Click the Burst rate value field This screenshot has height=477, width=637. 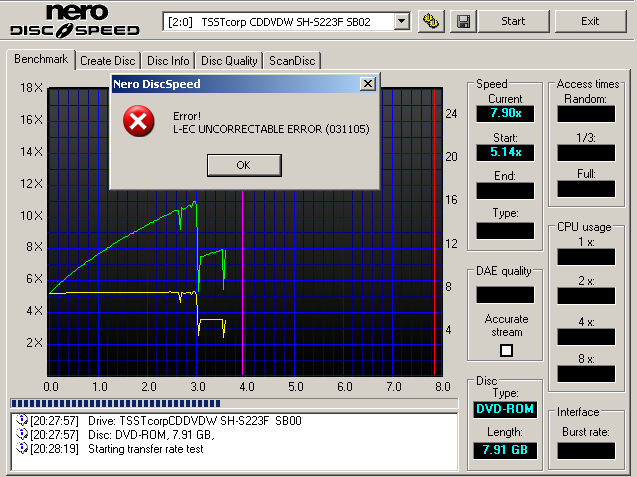point(586,451)
